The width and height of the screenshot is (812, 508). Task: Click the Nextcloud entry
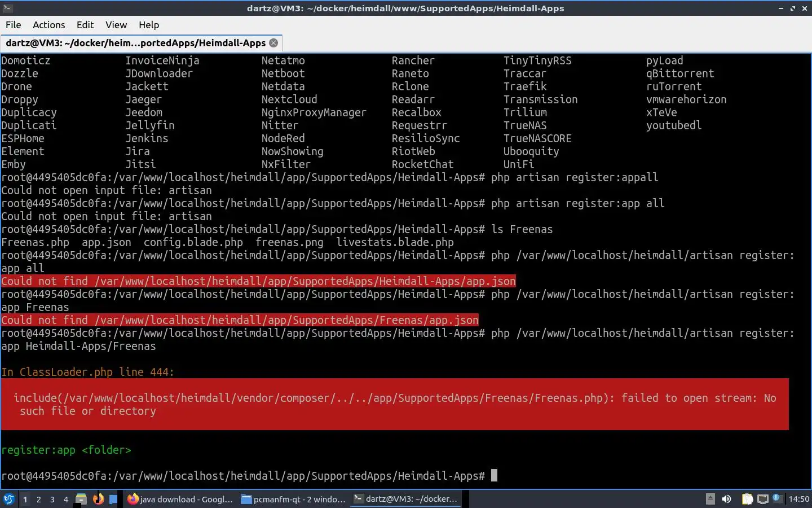(289, 99)
